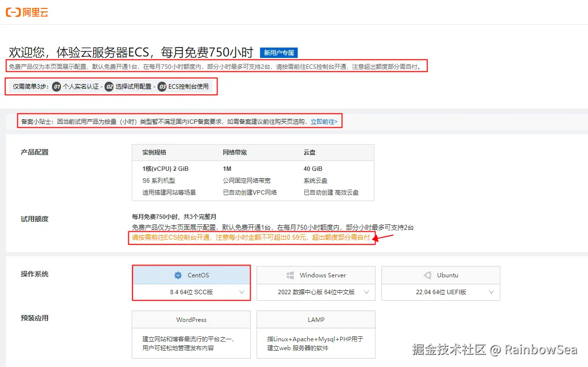Screen dimensions: 588x367
Task: Click the step 03 badge before ECS控制台使用
Action: click(x=162, y=87)
